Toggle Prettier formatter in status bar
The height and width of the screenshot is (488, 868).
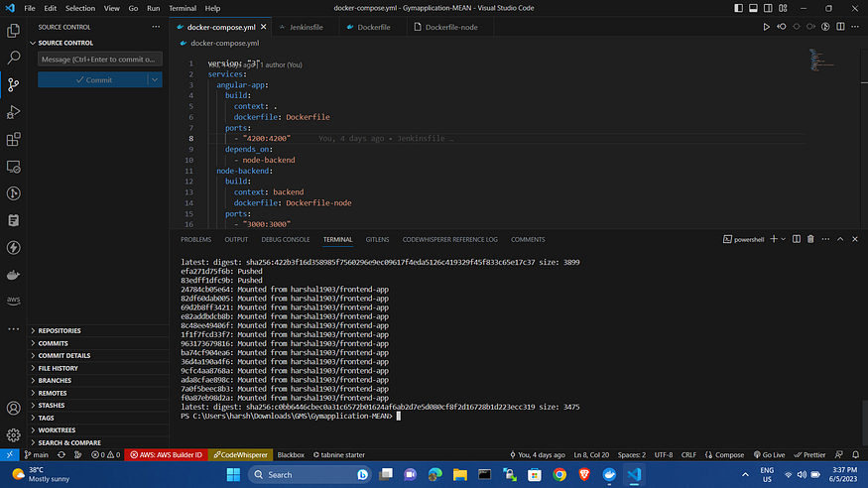[x=809, y=455]
